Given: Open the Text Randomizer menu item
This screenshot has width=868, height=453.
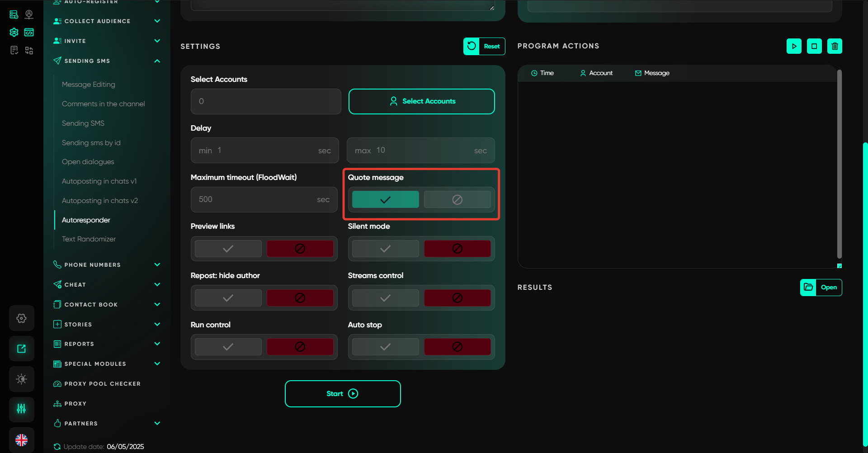Looking at the screenshot, I should (x=89, y=239).
